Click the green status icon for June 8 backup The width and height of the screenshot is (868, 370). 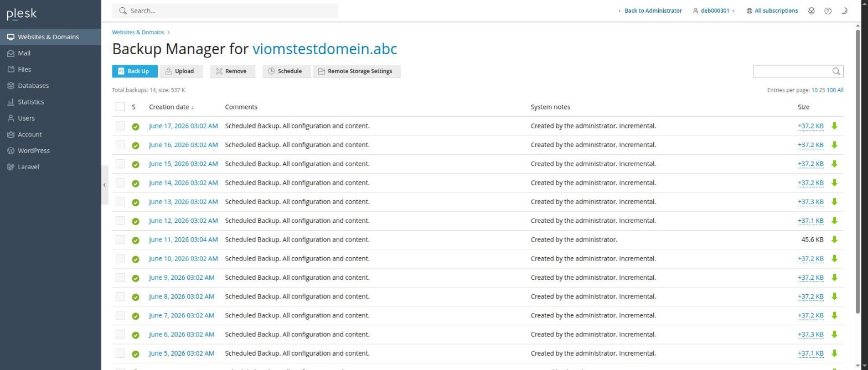136,297
